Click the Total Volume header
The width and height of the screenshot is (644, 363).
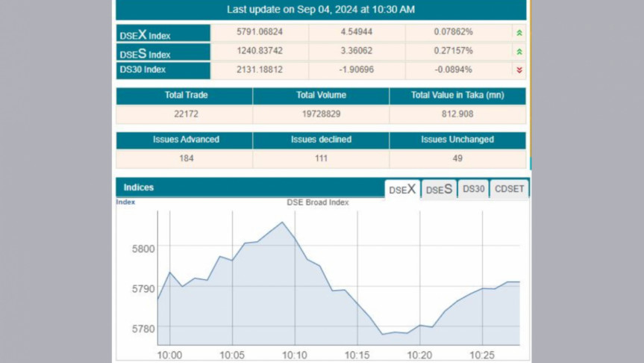321,95
